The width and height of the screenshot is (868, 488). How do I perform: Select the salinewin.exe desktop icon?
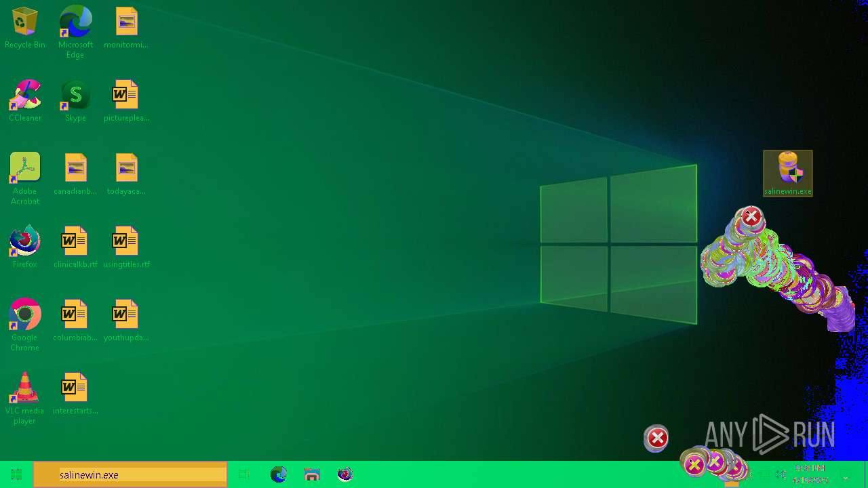(788, 174)
